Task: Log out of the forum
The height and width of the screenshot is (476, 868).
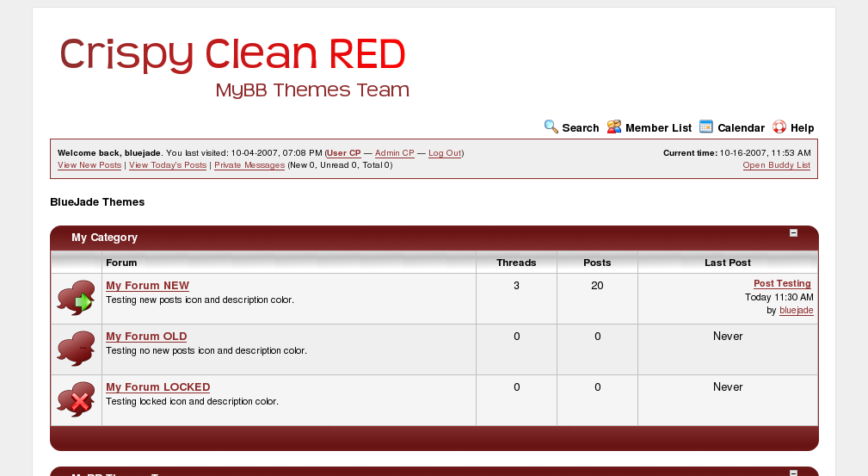Action: click(x=445, y=153)
